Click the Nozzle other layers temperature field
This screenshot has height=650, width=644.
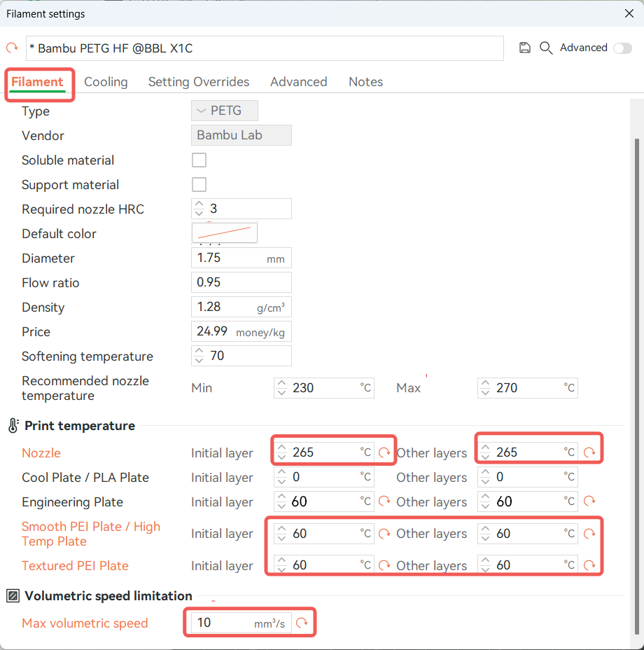coord(528,452)
